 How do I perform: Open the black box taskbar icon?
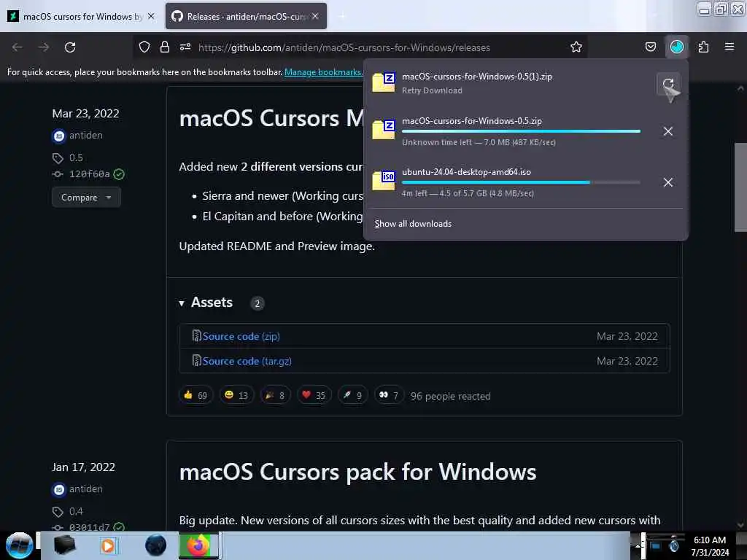pyautogui.click(x=65, y=545)
